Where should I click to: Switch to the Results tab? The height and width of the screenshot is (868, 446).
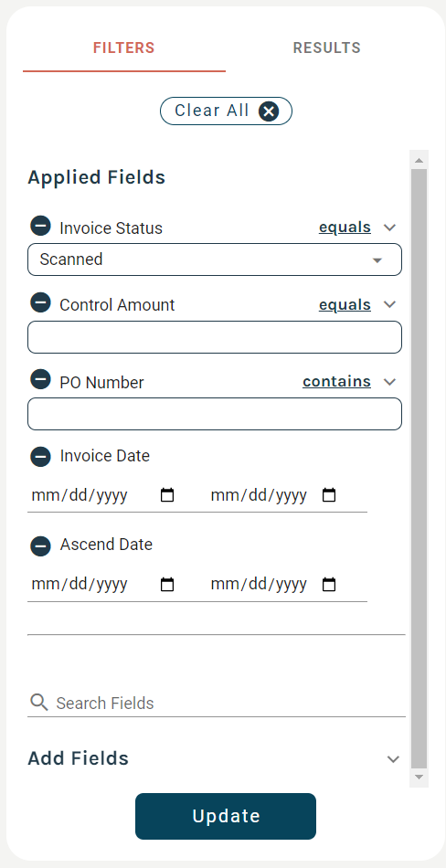[x=327, y=48]
